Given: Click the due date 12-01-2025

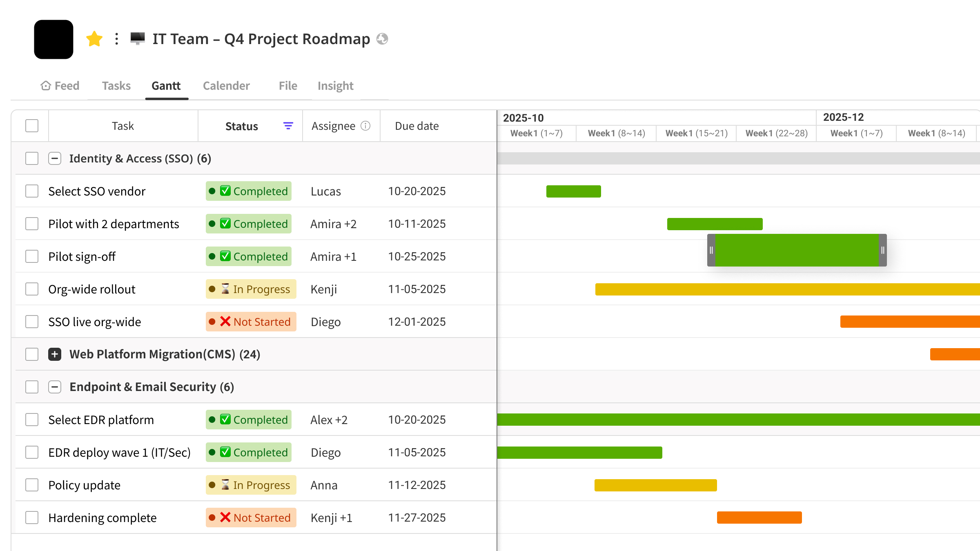Looking at the screenshot, I should (x=417, y=322).
